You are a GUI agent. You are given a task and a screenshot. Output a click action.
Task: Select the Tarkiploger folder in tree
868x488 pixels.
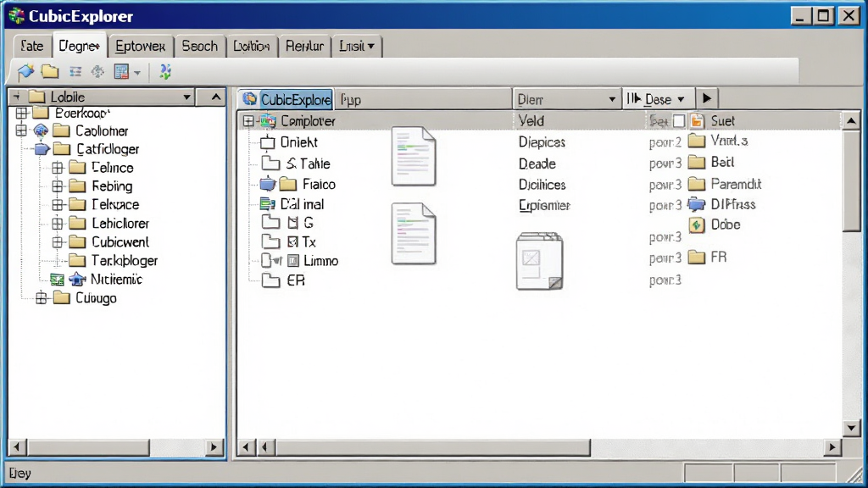point(125,261)
